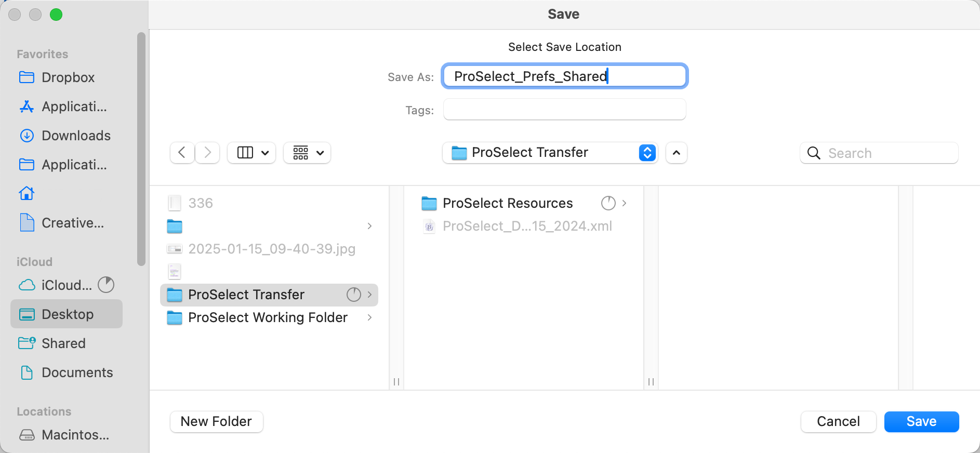The height and width of the screenshot is (453, 980).
Task: Click the New Folder button
Action: pos(216,421)
